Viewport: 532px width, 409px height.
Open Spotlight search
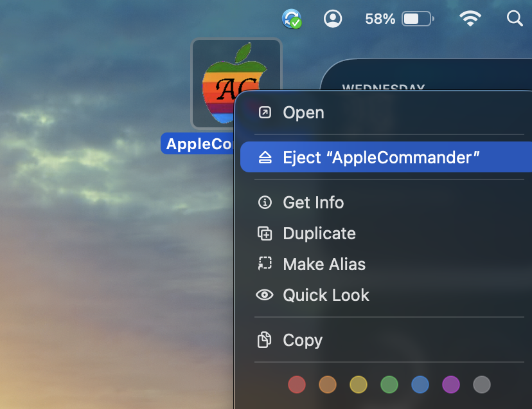pyautogui.click(x=515, y=19)
